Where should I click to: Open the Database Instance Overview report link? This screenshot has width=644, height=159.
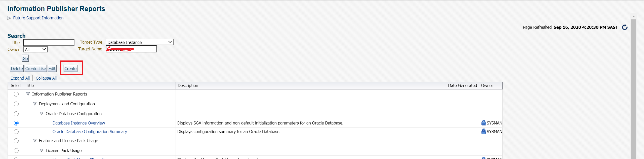click(79, 123)
